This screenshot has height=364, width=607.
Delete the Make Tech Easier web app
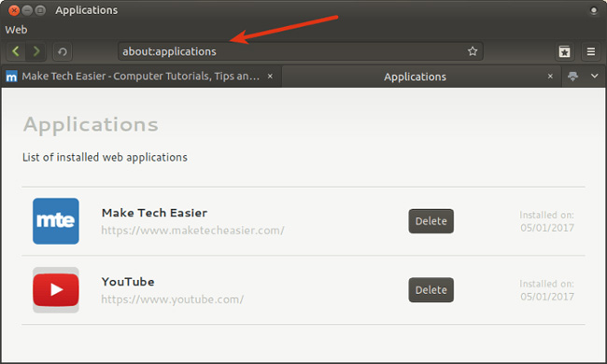pyautogui.click(x=431, y=221)
